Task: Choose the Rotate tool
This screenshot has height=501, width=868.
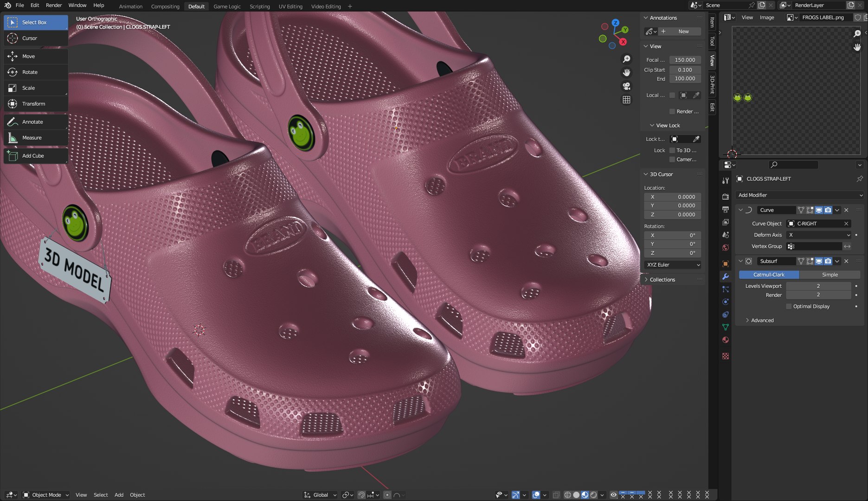Action: click(36, 72)
